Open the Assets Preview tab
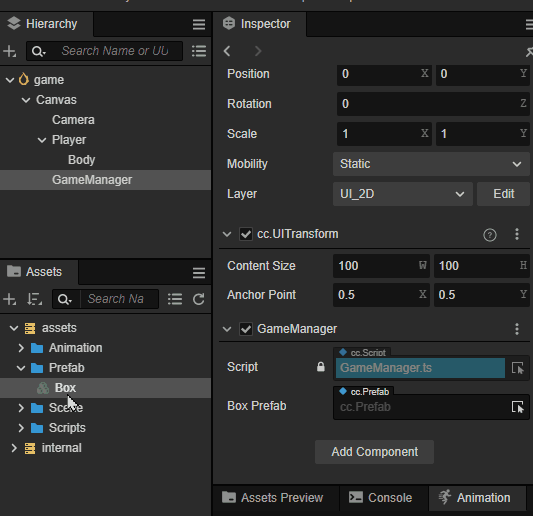This screenshot has height=516, width=533. pos(276,498)
